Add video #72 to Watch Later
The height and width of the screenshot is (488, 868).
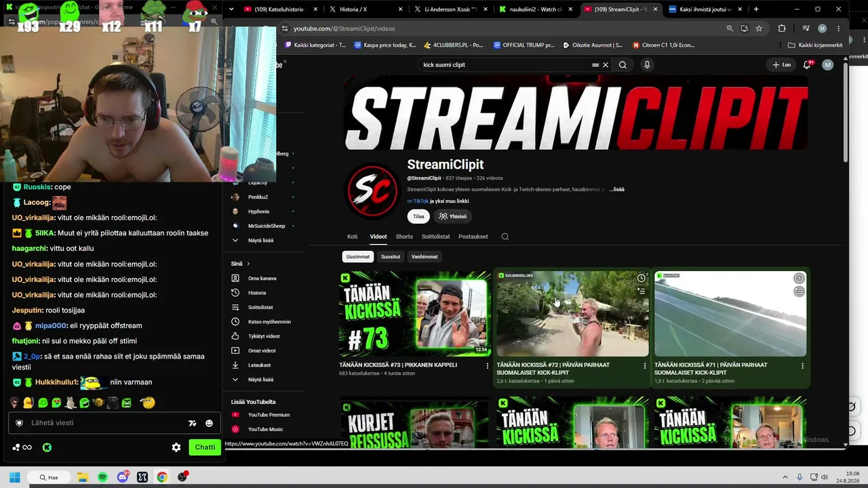pyautogui.click(x=641, y=279)
